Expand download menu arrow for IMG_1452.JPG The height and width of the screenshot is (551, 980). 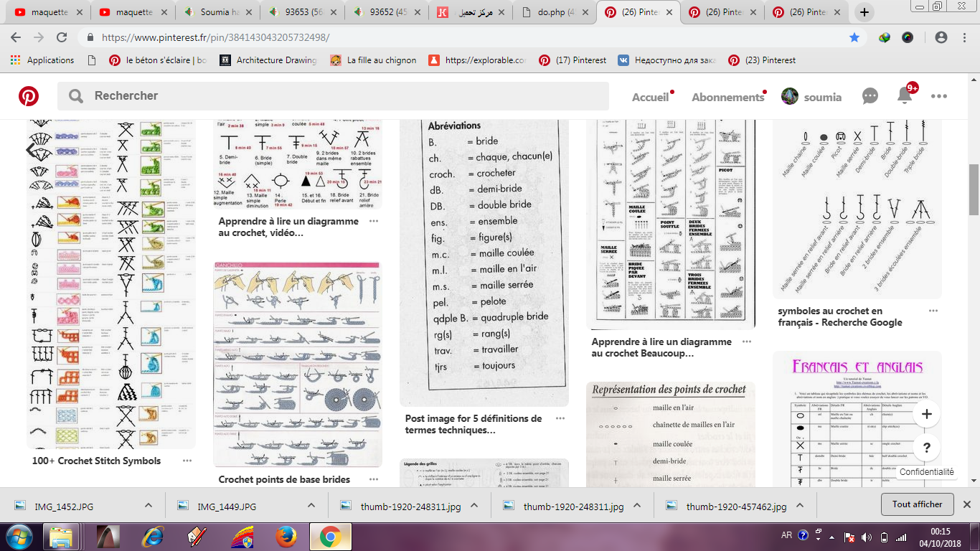(x=148, y=506)
